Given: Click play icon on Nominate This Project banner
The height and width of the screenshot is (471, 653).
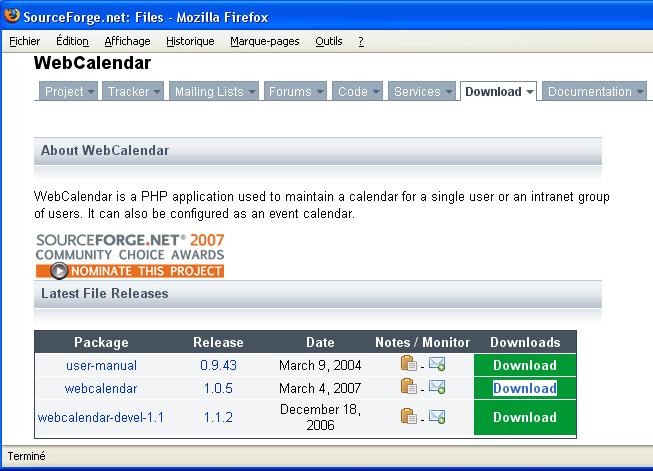Looking at the screenshot, I should click(x=59, y=271).
